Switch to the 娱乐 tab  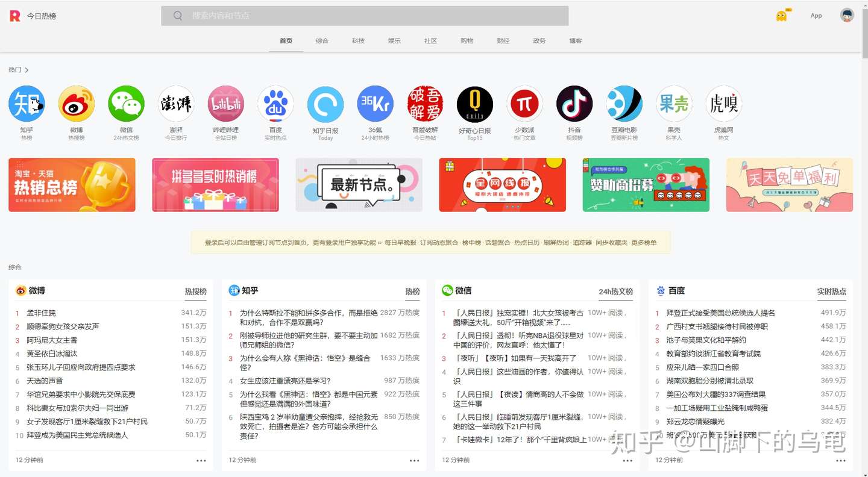point(394,41)
